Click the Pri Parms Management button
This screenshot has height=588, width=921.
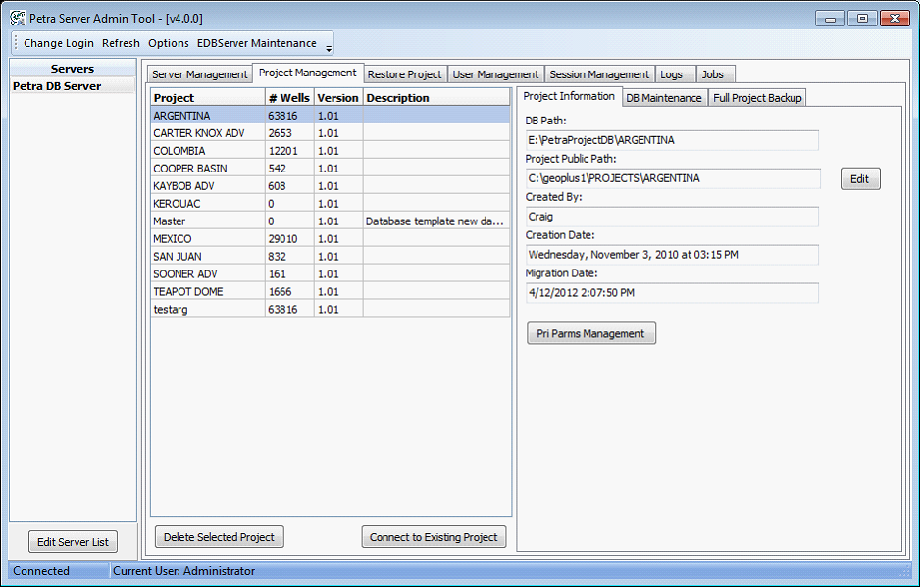point(590,333)
